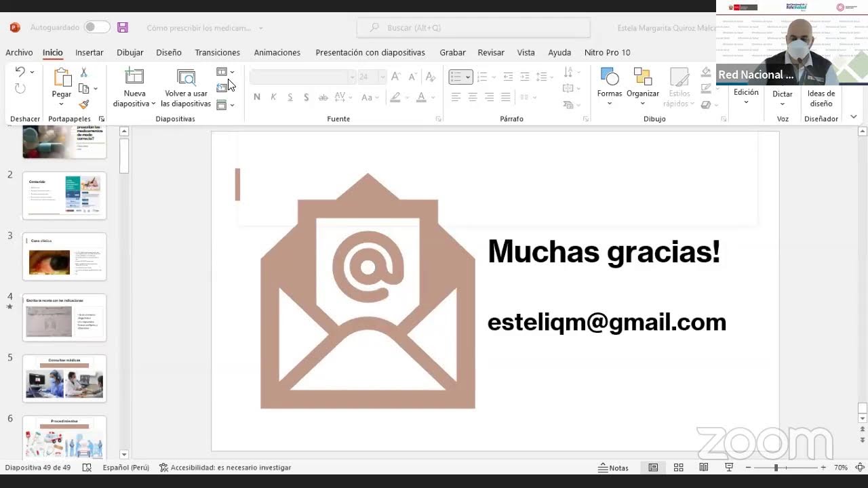Click Accesibilidad: es necesario investigar

pyautogui.click(x=225, y=468)
